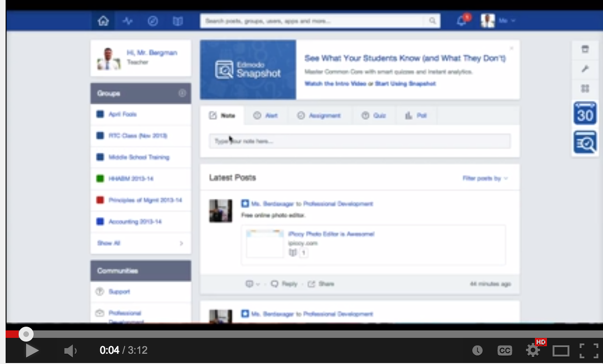Click the Principles of Mgmt red square
This screenshot has height=364, width=603.
[100, 200]
